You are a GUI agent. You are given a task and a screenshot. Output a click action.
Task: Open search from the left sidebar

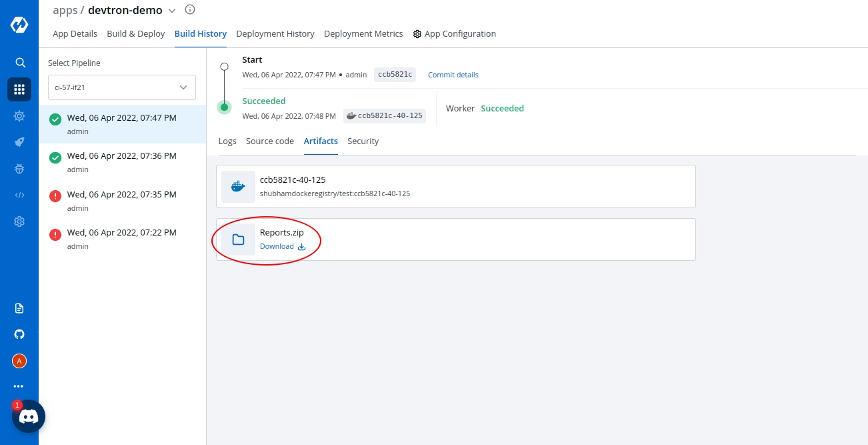coord(20,63)
